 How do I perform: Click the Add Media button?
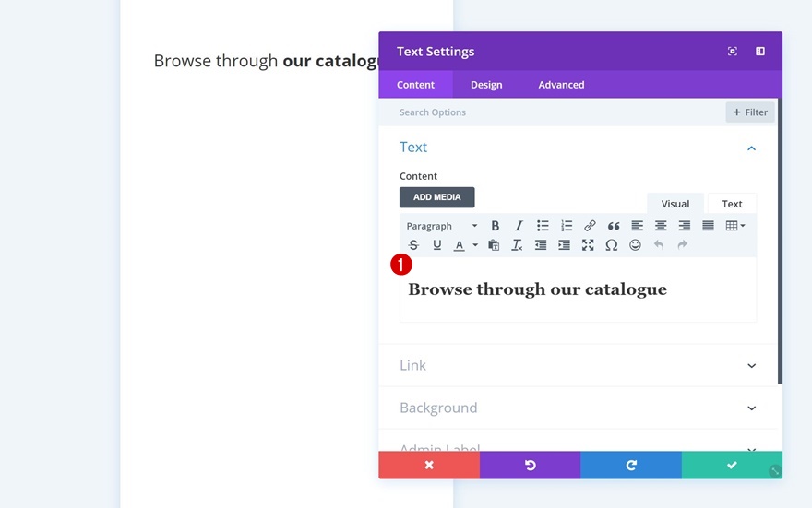point(436,197)
